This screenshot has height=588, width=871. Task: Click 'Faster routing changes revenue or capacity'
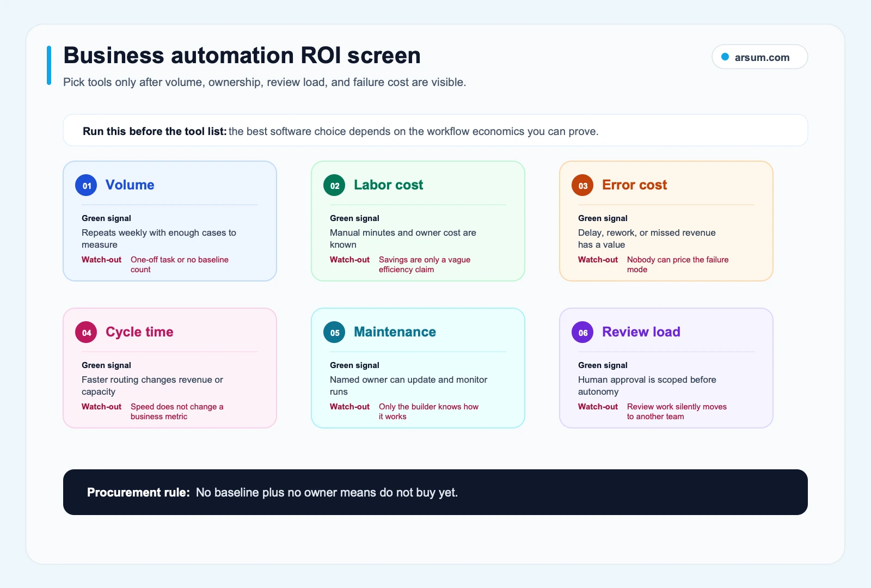pyautogui.click(x=152, y=385)
